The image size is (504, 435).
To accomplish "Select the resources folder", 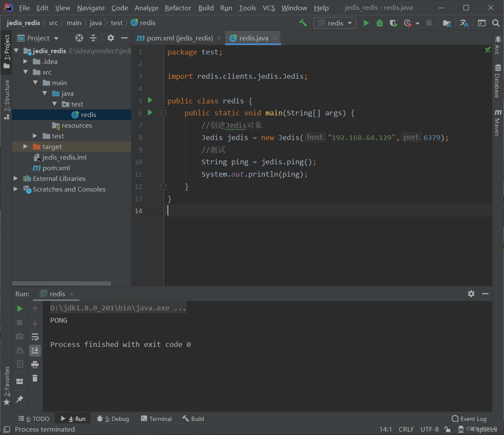I will coord(71,125).
